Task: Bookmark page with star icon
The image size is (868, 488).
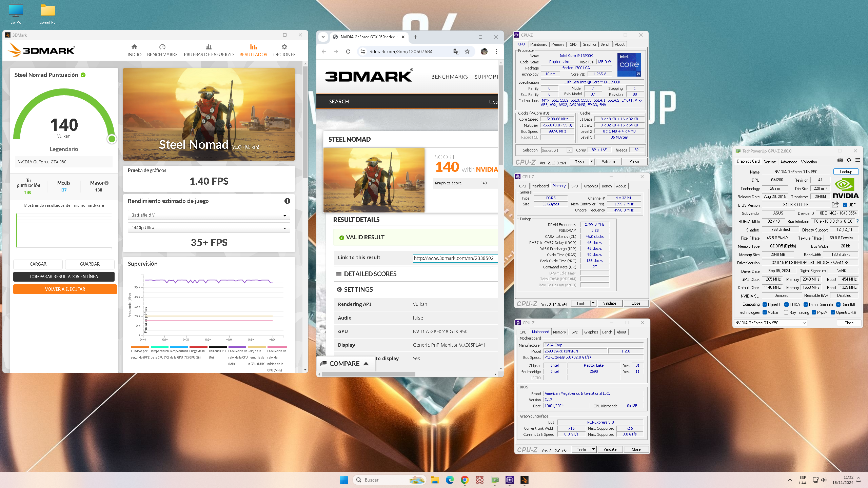Action: tap(467, 52)
